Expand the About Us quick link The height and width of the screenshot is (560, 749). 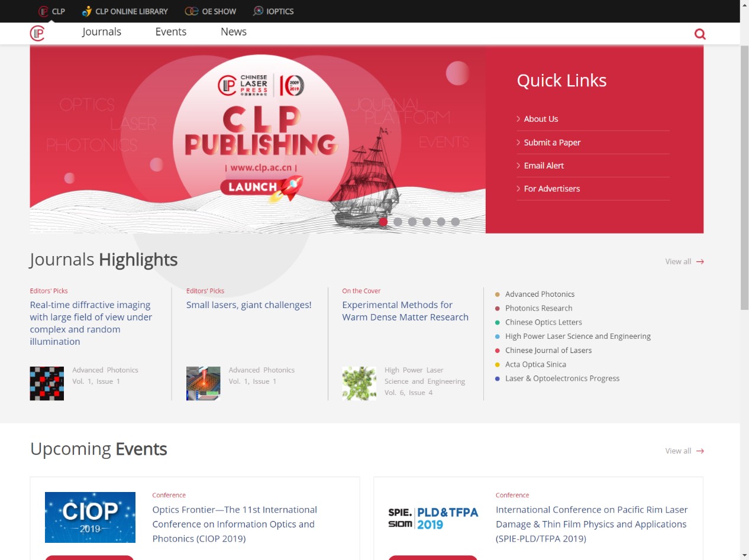[x=541, y=119]
